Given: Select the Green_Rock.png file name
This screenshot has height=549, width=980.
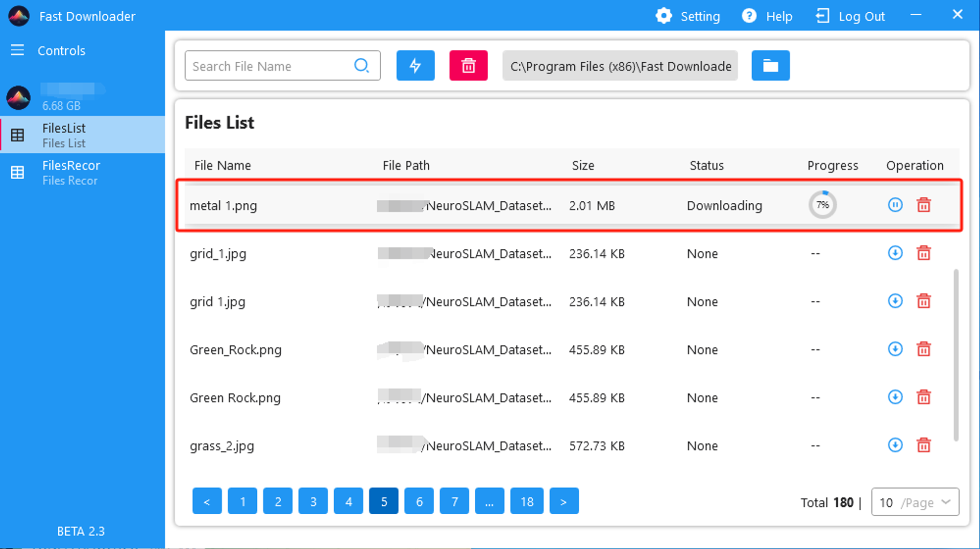Looking at the screenshot, I should tap(236, 350).
